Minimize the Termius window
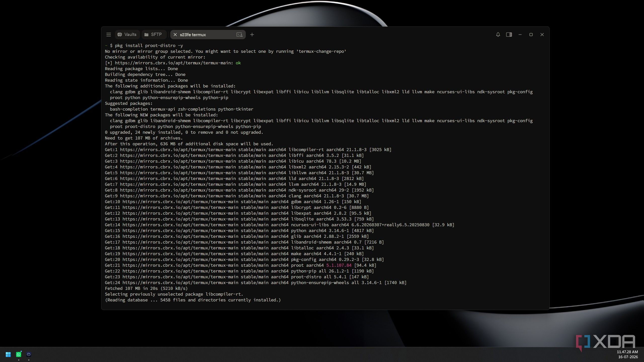 click(x=520, y=35)
